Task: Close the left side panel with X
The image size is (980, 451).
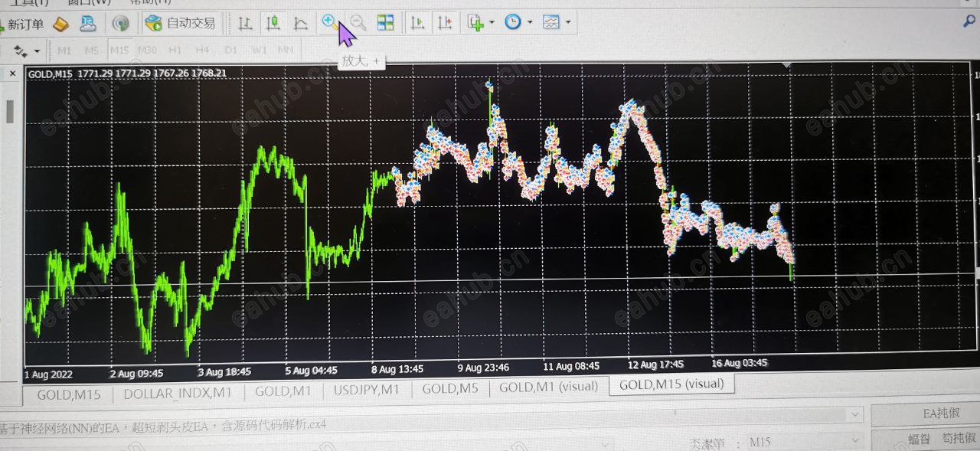Action: (x=12, y=74)
